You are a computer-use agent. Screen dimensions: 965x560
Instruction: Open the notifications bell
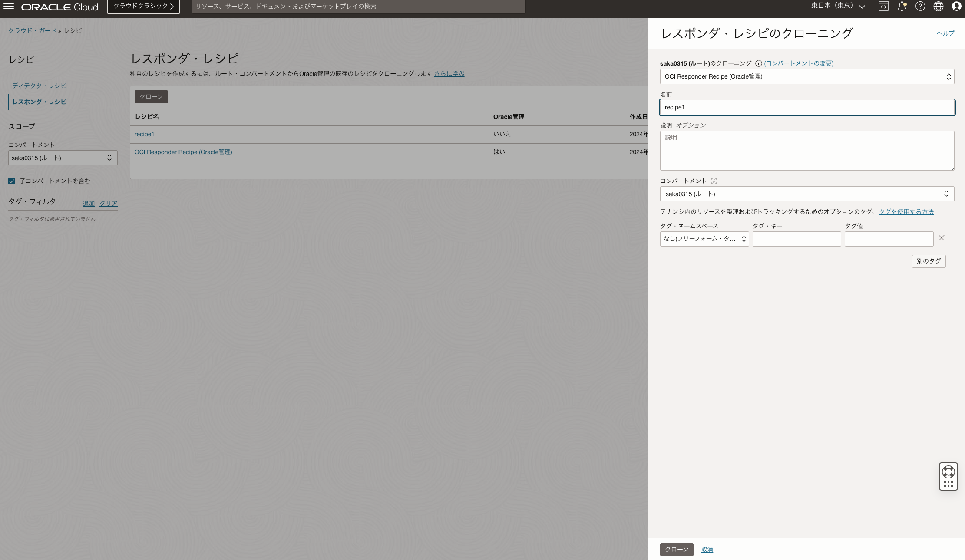(x=902, y=6)
